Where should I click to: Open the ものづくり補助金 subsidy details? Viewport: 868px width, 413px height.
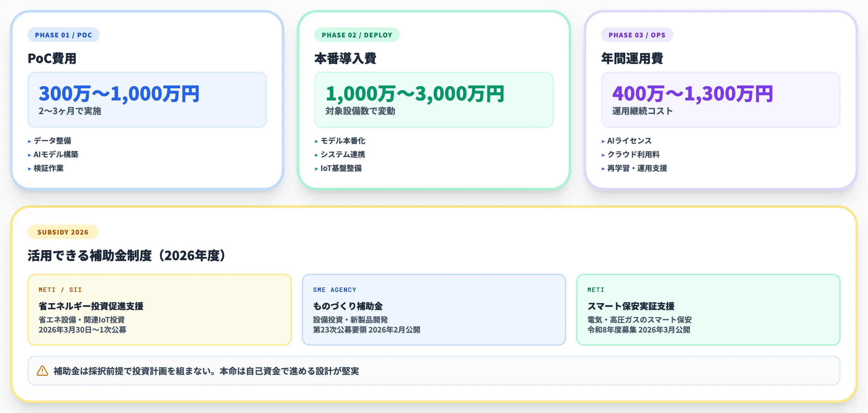(x=434, y=309)
